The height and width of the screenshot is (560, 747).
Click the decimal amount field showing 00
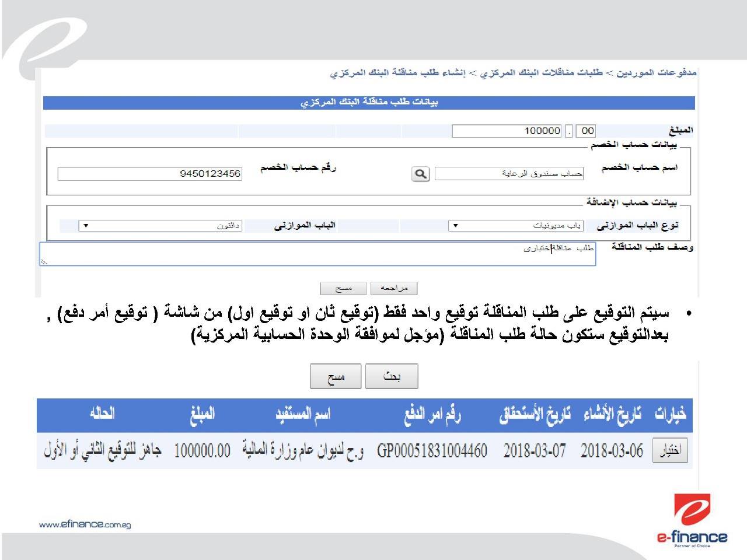pos(588,131)
